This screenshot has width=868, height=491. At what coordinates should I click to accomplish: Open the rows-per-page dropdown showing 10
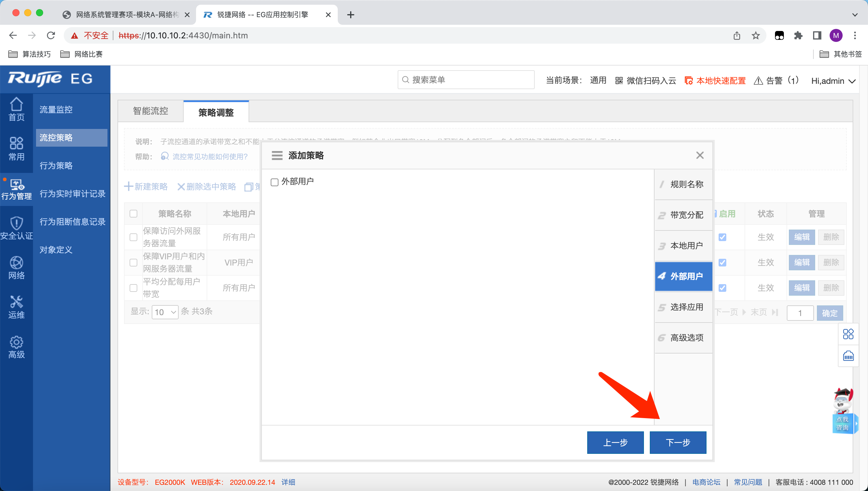coord(165,312)
